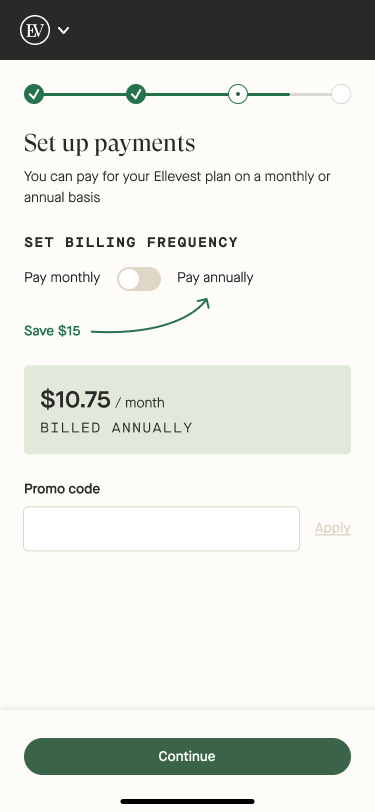Choose the Pay annually label

coord(215,278)
